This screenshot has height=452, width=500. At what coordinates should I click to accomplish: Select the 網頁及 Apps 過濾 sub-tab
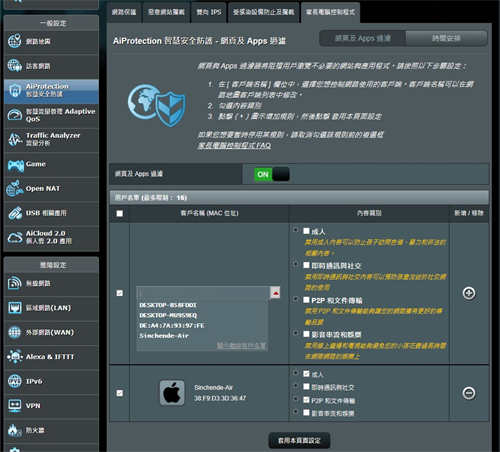click(x=363, y=38)
